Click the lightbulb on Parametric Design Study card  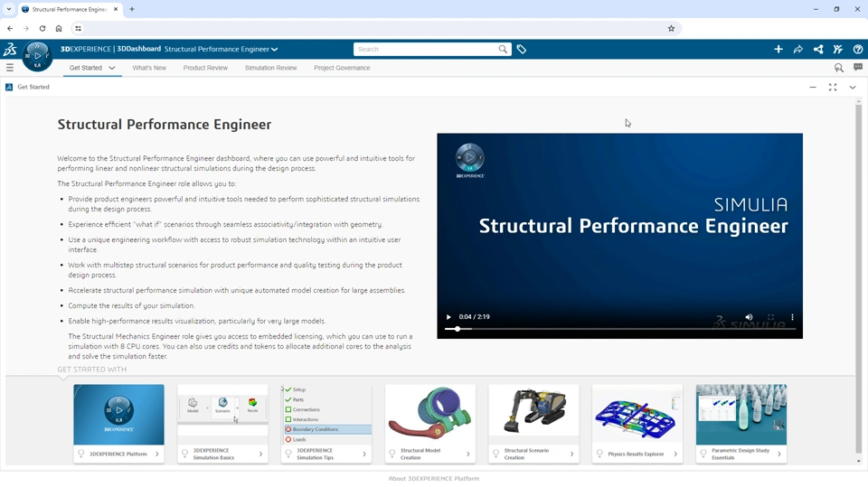click(703, 454)
